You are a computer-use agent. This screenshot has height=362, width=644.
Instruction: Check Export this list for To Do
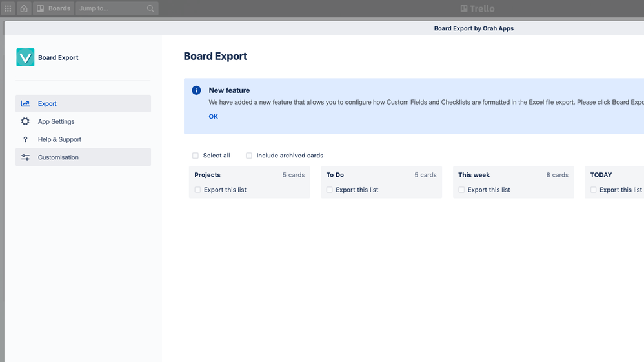point(329,190)
